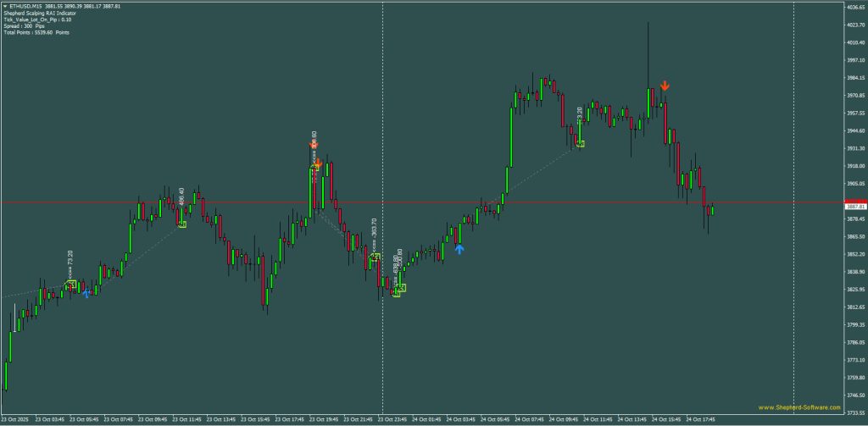Click the 23 Oct 11:45 time label

(189, 419)
